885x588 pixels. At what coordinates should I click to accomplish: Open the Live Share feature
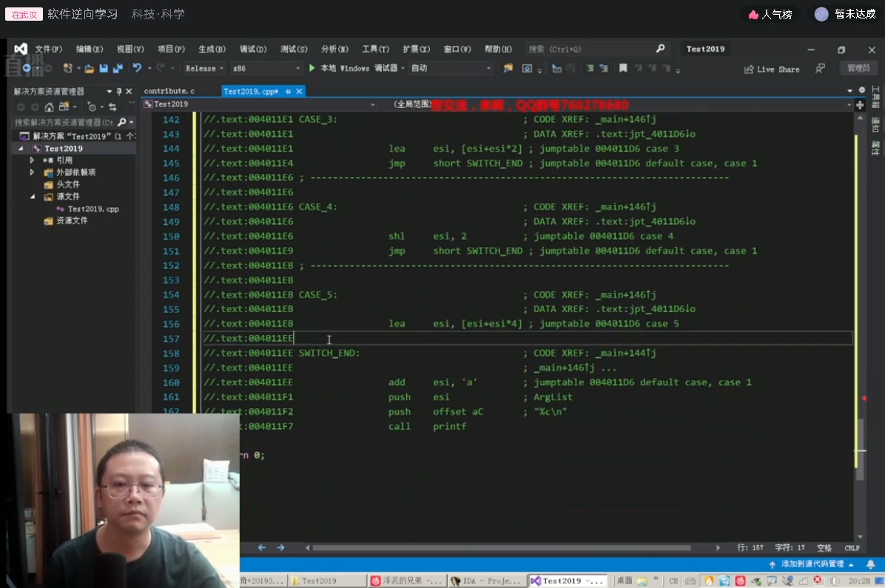[772, 69]
